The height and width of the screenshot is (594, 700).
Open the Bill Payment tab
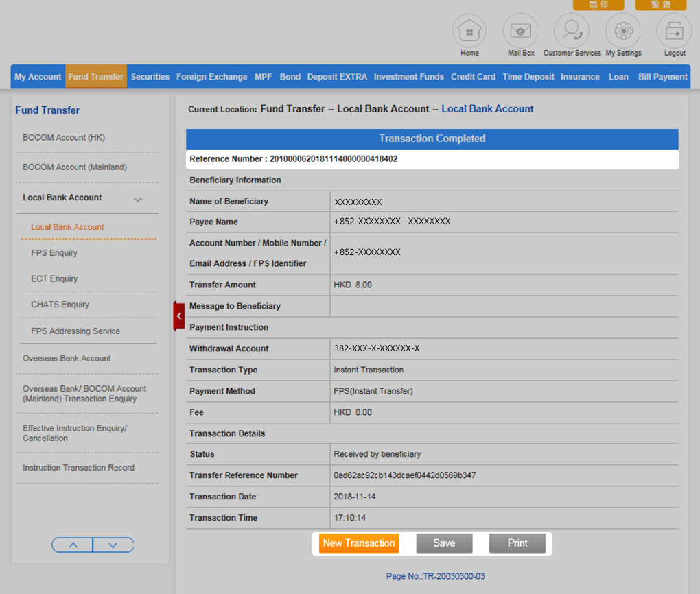click(x=662, y=77)
